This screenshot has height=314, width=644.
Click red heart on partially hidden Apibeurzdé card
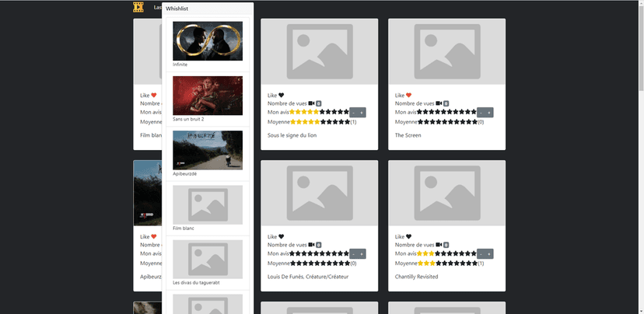[154, 236]
